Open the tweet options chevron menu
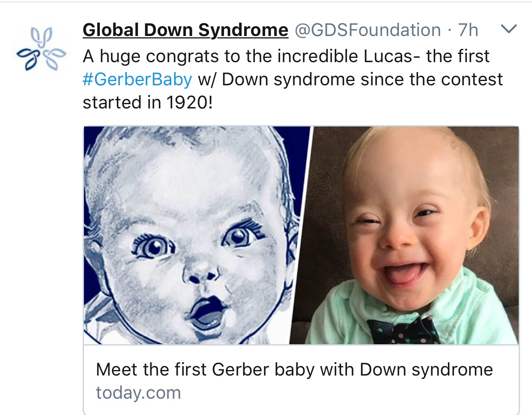Screen dimensions: 532x415 508,30
